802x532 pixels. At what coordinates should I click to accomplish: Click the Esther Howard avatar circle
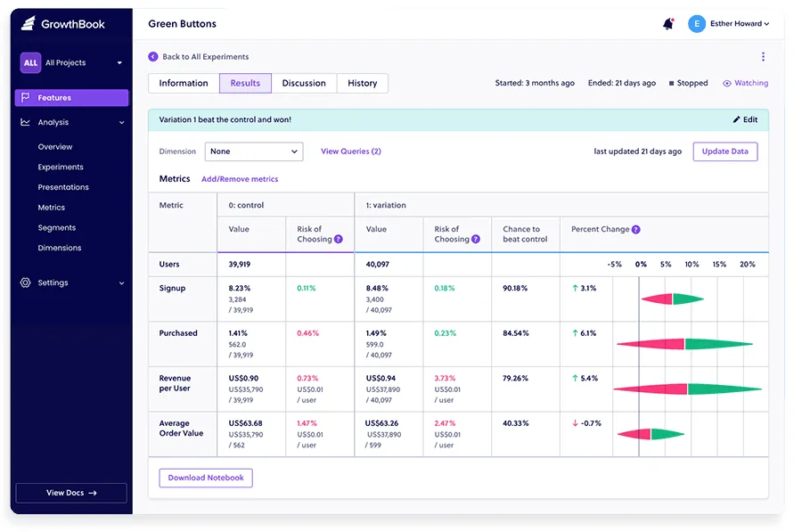[x=697, y=23]
